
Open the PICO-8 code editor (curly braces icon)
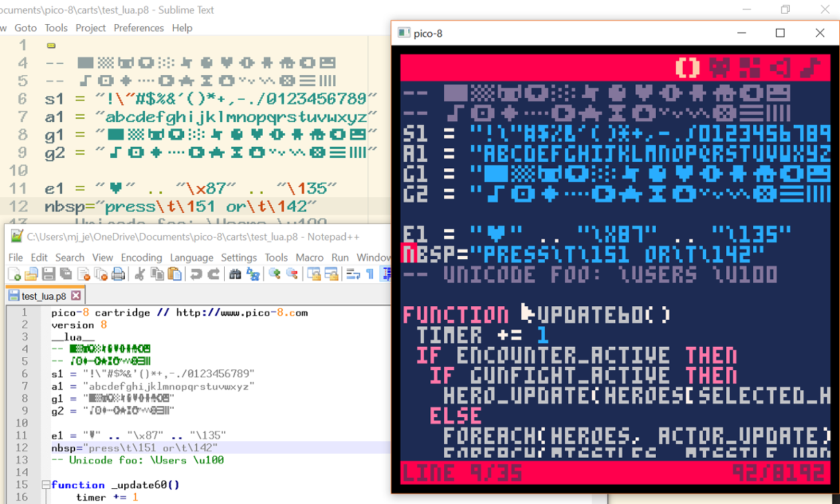pos(688,68)
